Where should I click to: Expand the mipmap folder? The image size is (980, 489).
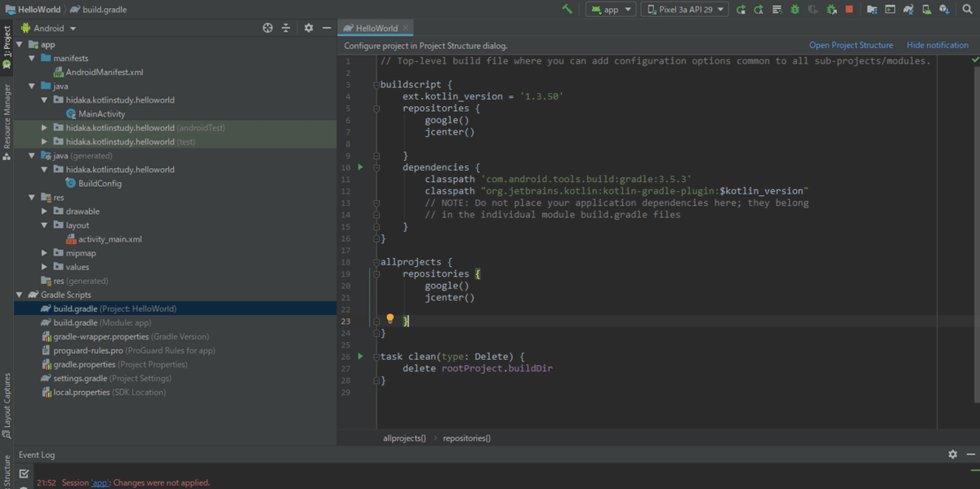tap(46, 253)
